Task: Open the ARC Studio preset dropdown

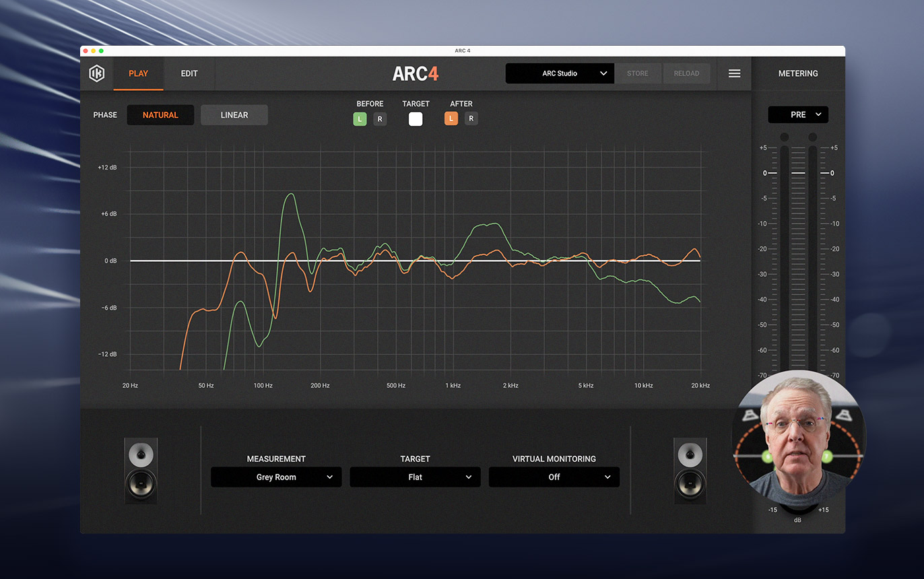Action: pos(560,73)
